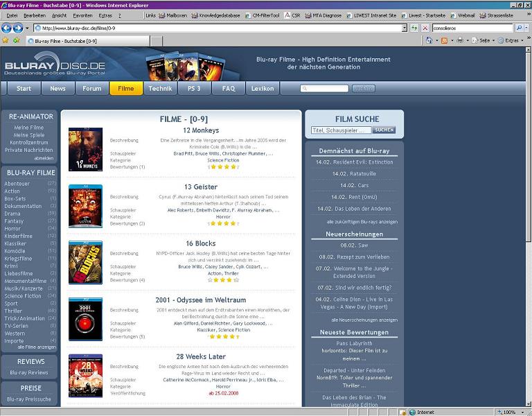The image size is (532, 416).
Task: Go to the News navigation tab
Action: [x=57, y=89]
